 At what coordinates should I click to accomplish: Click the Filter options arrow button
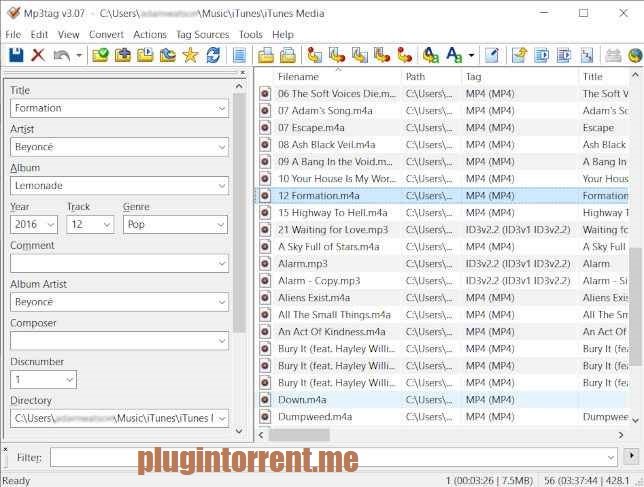point(631,456)
